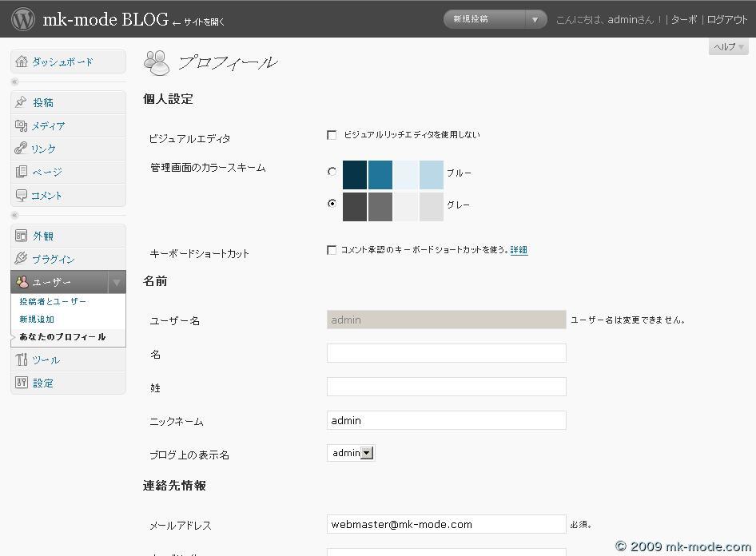The width and height of the screenshot is (756, 556).
Task: Click the Links chain icon
Action: (22, 149)
